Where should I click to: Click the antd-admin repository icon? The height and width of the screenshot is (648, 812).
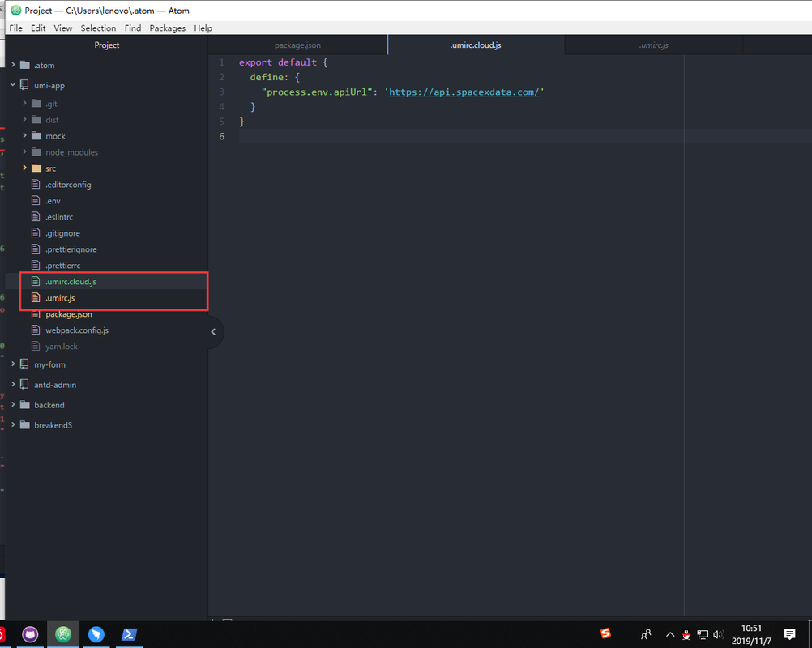tap(24, 384)
